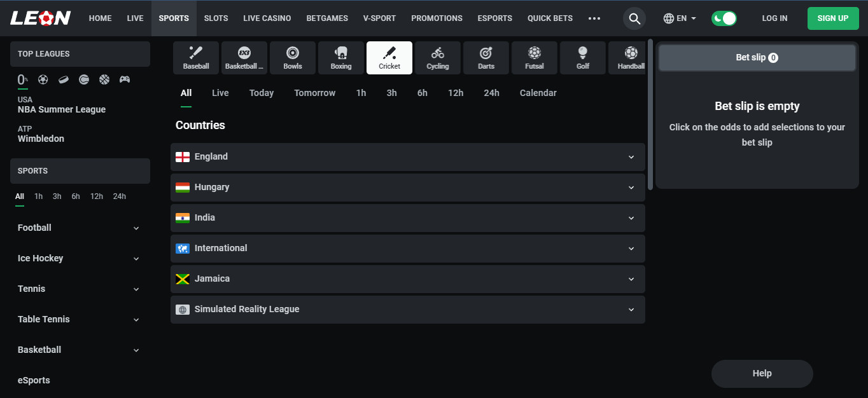Filter top leagues by esports gamepad icon

[125, 79]
